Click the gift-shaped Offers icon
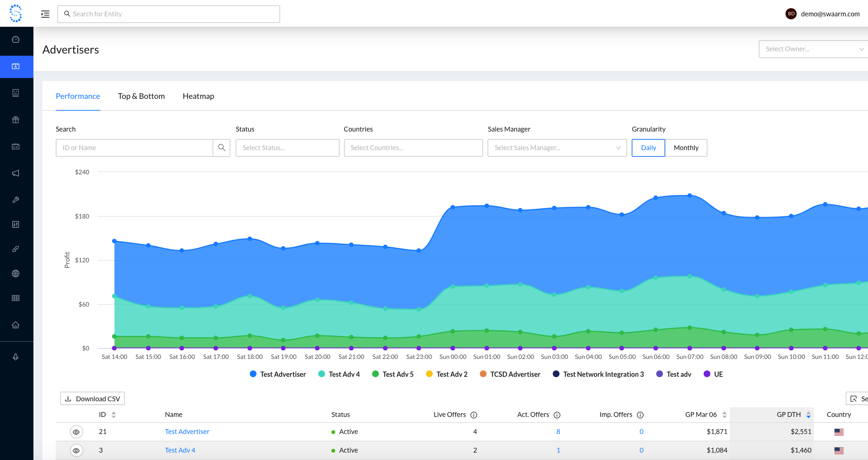The height and width of the screenshot is (460, 868). pyautogui.click(x=16, y=120)
